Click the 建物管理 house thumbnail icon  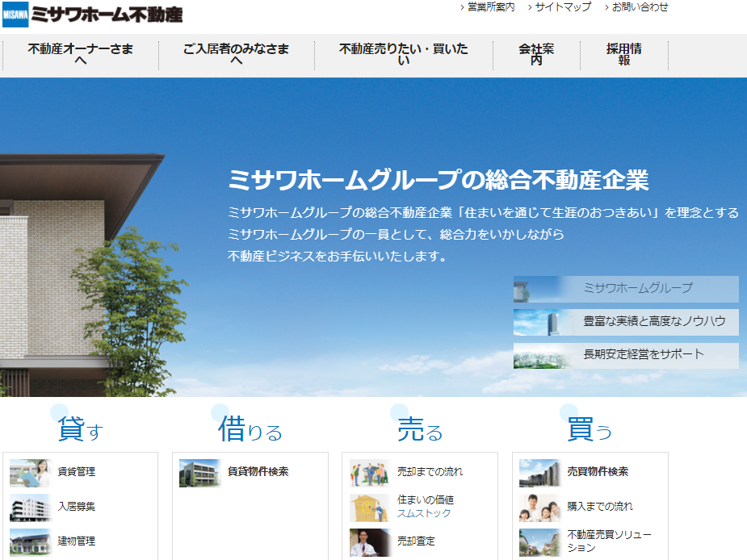click(31, 542)
